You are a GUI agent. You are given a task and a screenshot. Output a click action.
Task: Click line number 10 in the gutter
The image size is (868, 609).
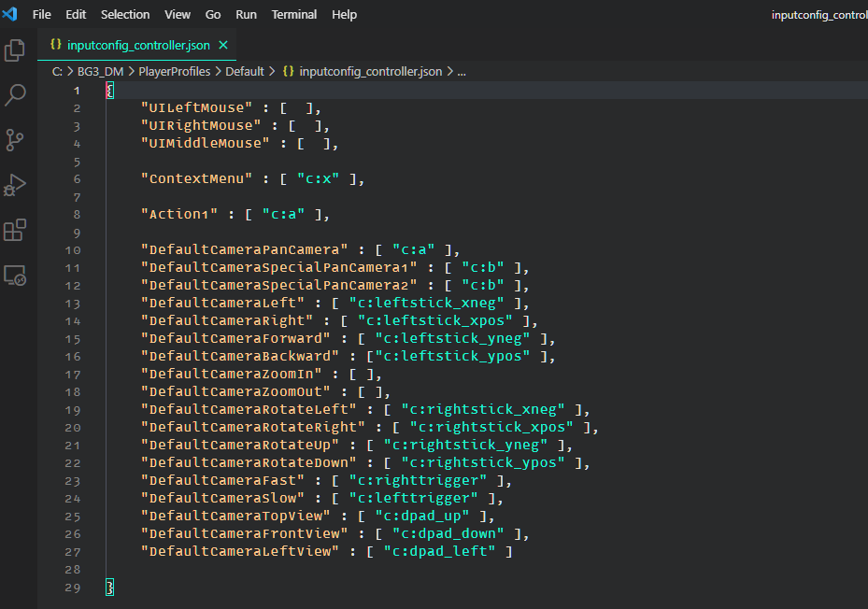click(73, 250)
